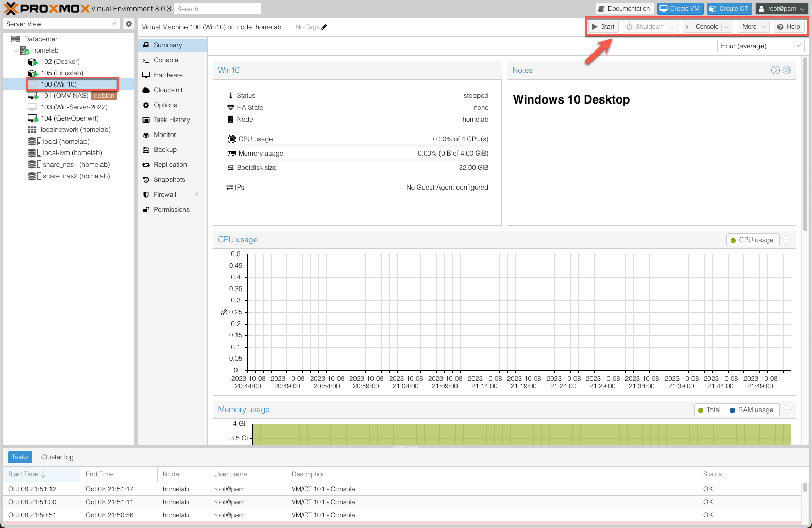Collapse the Datacenter tree node

pos(7,39)
